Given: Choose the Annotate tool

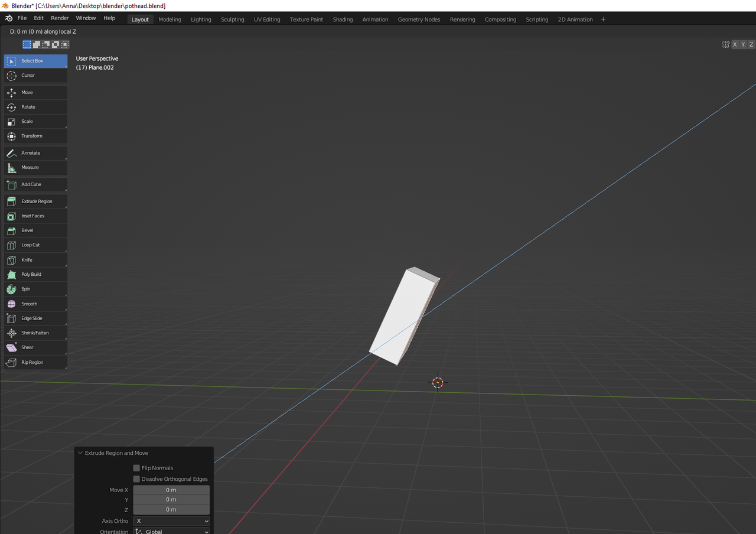Looking at the screenshot, I should click(x=35, y=153).
